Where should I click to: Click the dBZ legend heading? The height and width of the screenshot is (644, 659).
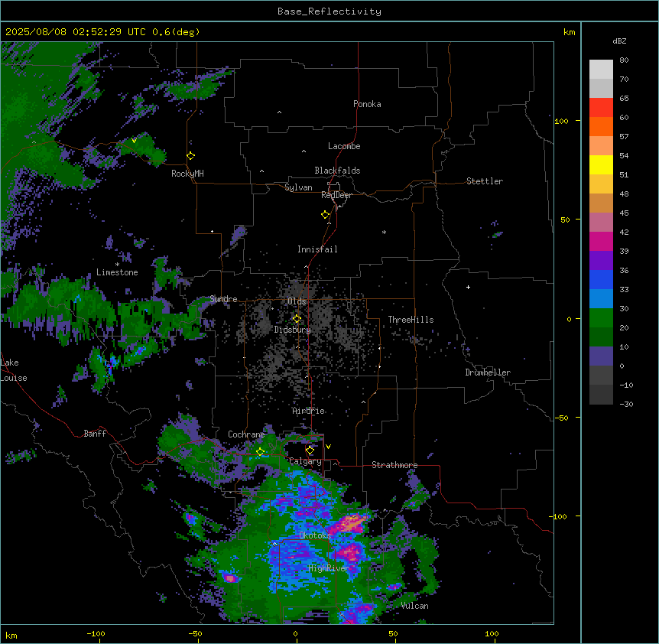(619, 41)
